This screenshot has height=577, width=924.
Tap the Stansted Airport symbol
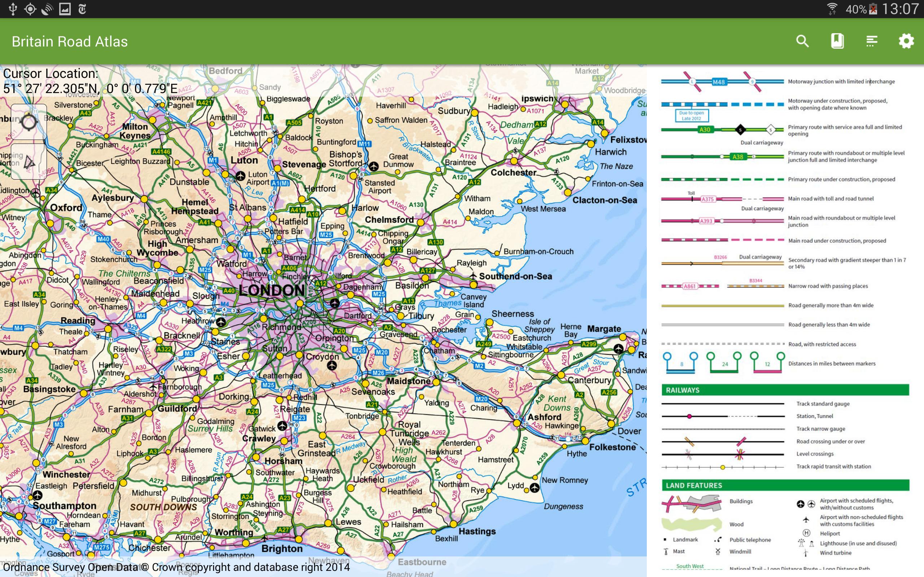pos(374,166)
